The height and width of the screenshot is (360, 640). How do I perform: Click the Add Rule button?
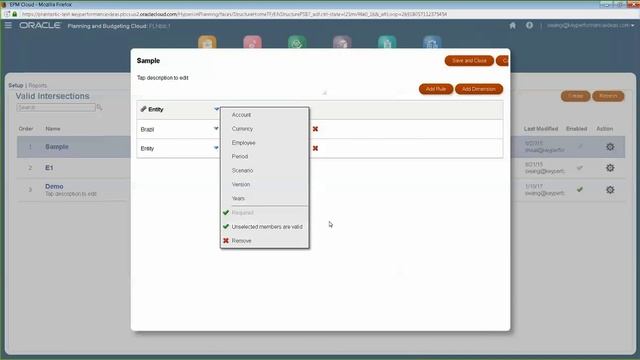tap(436, 89)
